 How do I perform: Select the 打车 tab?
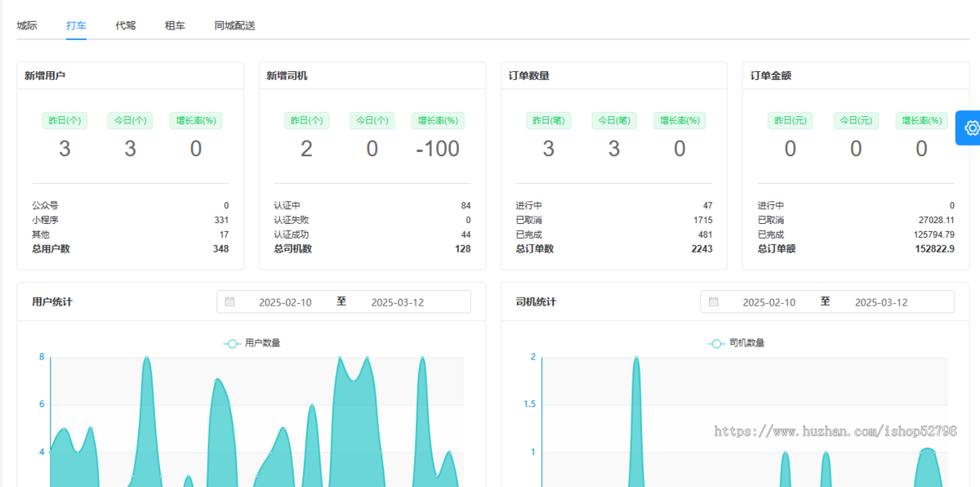click(x=77, y=25)
